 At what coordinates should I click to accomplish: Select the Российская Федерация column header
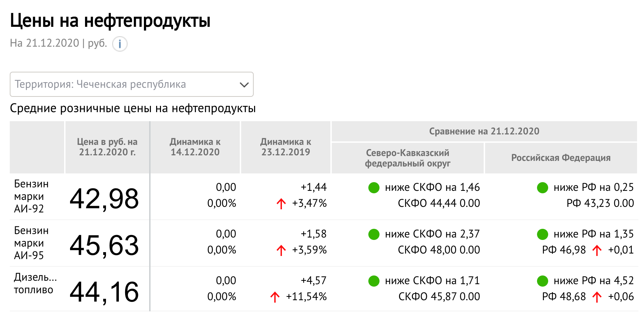560,158
